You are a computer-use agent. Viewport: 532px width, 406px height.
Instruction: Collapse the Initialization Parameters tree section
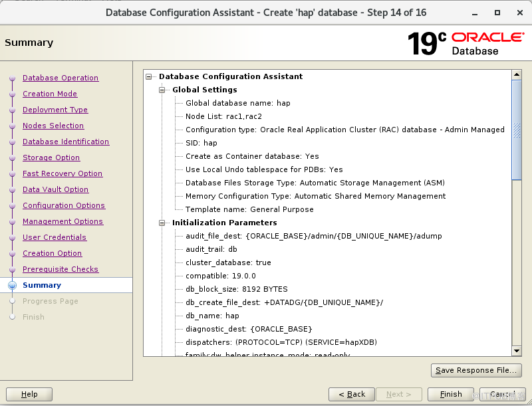(x=162, y=223)
